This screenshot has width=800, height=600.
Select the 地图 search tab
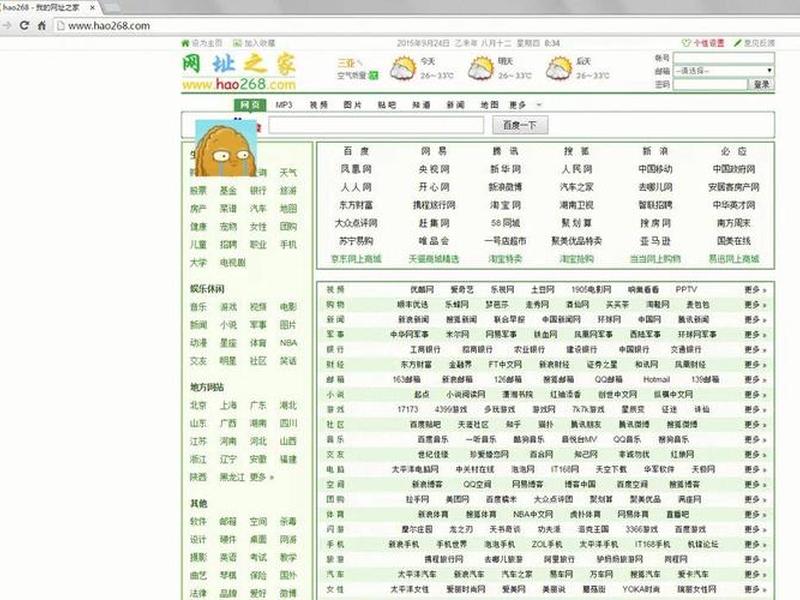pos(490,105)
